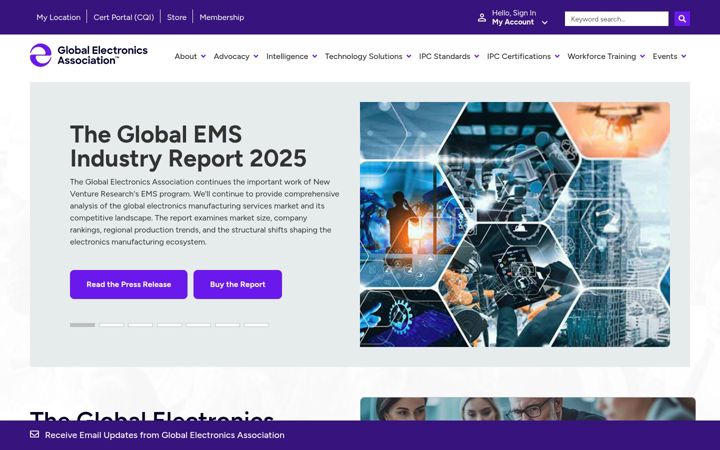
Task: Focus the Keyword search input field
Action: pos(616,19)
